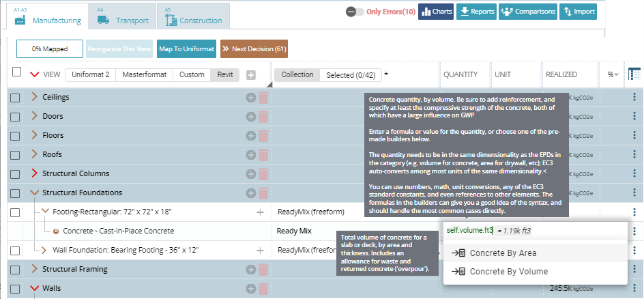The width and height of the screenshot is (644, 299).
Task: Click the Map To Uniformat button
Action: [x=186, y=49]
